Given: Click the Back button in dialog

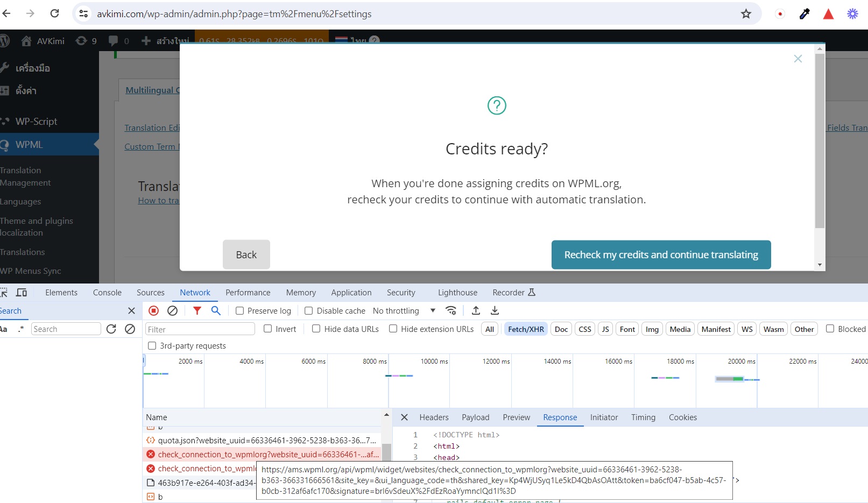Looking at the screenshot, I should (x=246, y=254).
